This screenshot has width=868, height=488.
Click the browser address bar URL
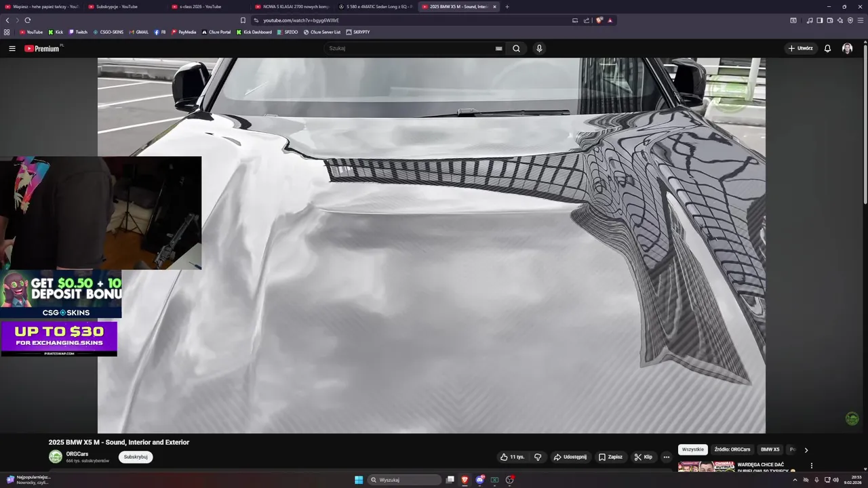pos(301,20)
